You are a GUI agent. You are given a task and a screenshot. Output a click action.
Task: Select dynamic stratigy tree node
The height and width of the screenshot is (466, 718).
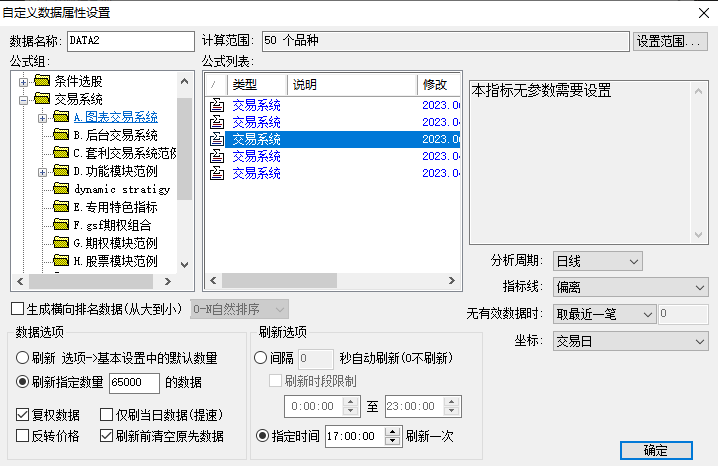[122, 189]
